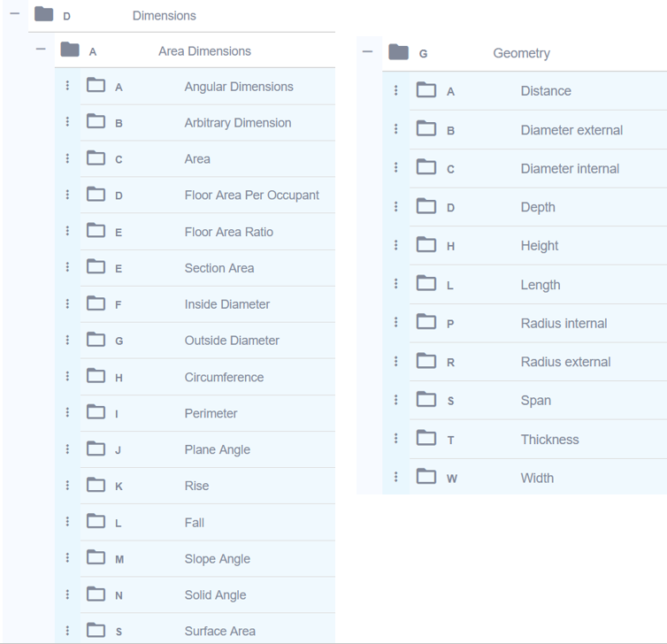Choose the Slope Angle item
Image resolution: width=667 pixels, height=644 pixels.
tap(208, 558)
